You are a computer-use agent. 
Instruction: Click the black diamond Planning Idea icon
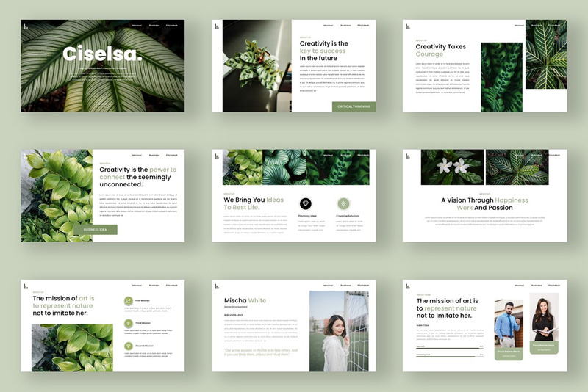click(306, 203)
